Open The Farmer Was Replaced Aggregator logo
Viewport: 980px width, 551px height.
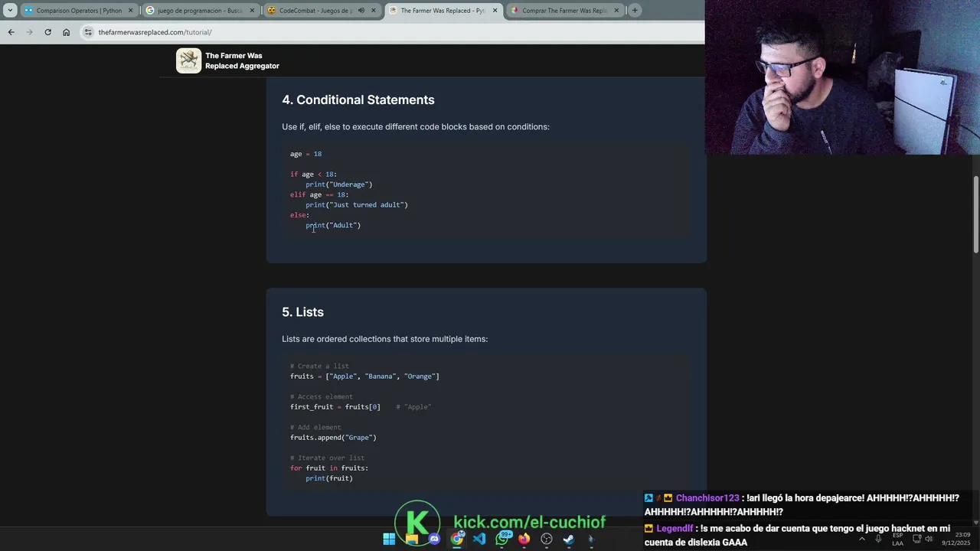coord(188,60)
